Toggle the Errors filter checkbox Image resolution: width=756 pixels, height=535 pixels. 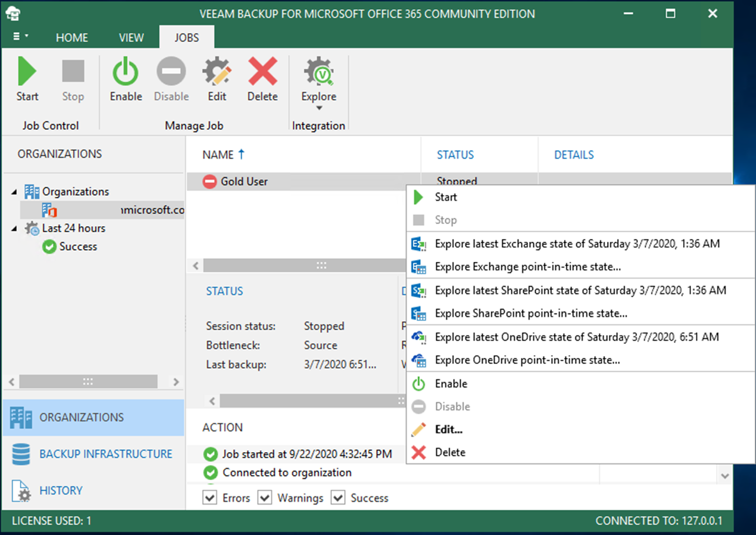pyautogui.click(x=210, y=498)
